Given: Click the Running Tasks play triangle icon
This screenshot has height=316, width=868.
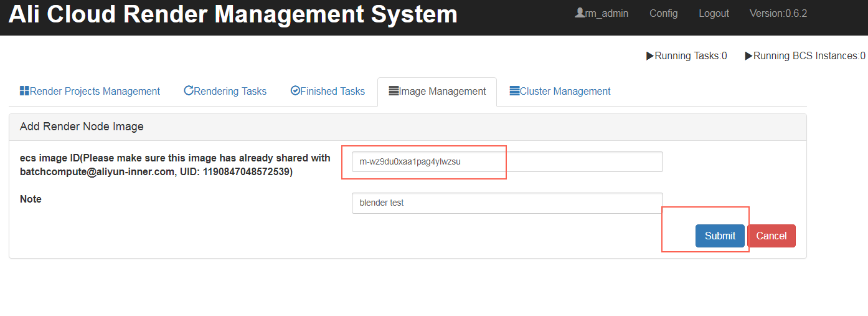Looking at the screenshot, I should 650,56.
